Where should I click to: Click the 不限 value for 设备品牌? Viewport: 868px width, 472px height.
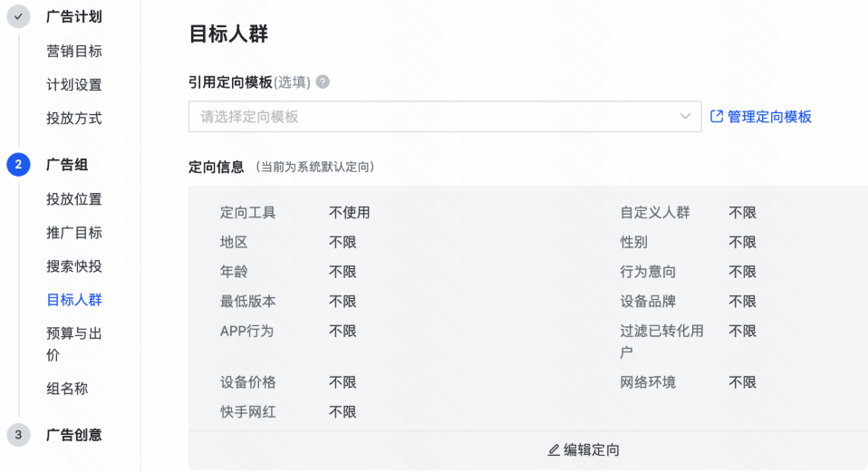pyautogui.click(x=742, y=302)
